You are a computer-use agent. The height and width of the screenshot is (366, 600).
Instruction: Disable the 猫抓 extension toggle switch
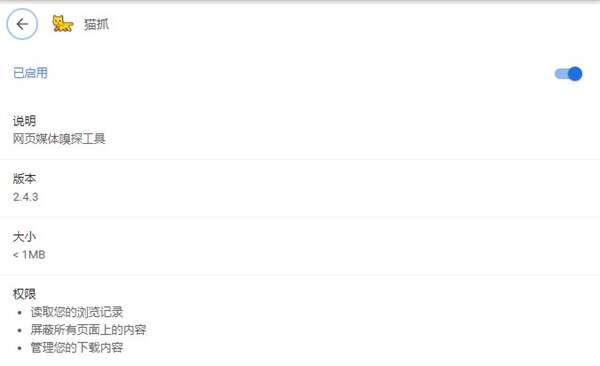pos(568,74)
